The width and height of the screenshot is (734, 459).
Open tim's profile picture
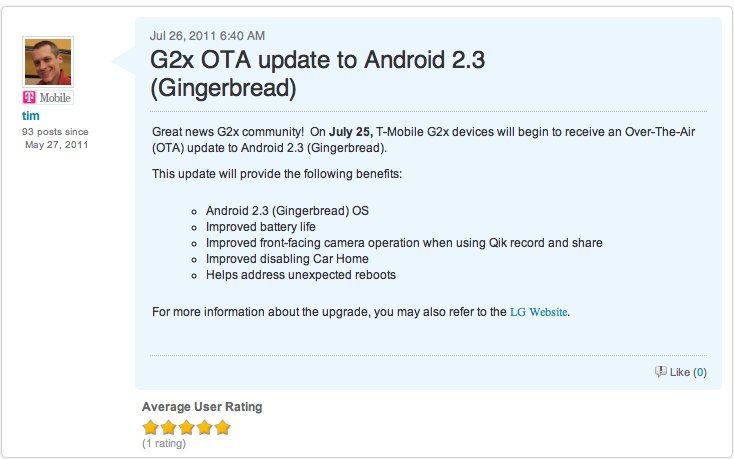point(47,62)
